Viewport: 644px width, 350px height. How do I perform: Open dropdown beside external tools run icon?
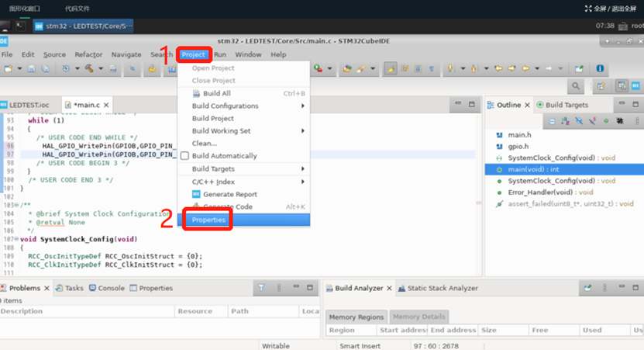point(329,69)
